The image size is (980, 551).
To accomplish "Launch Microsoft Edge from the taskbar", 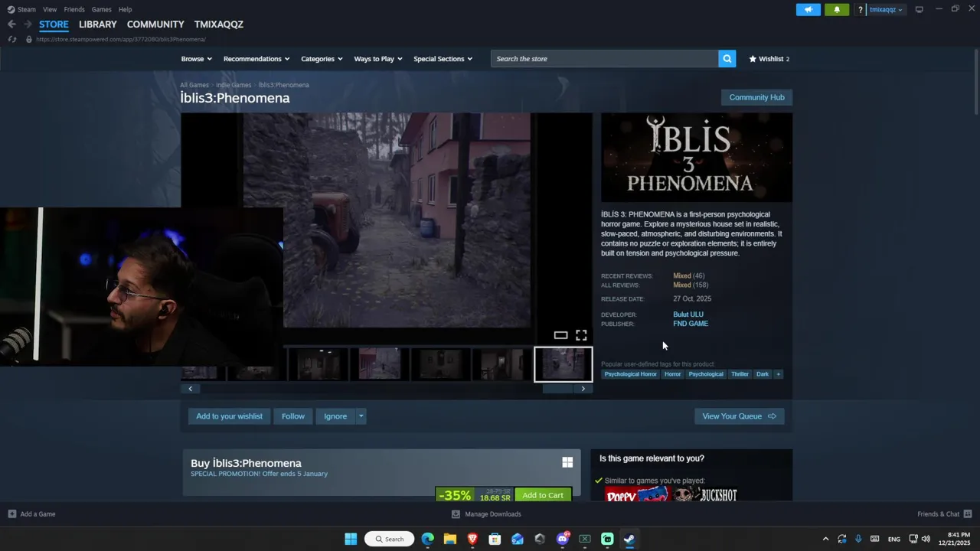I will coord(427,539).
